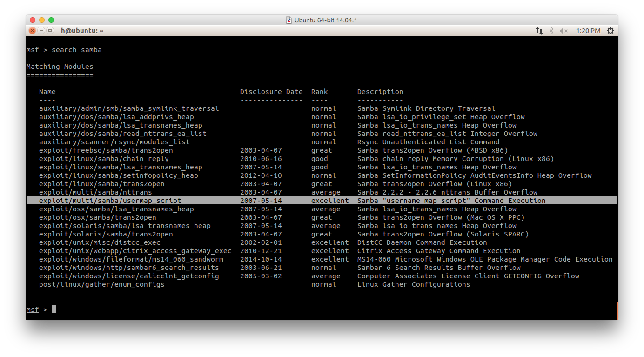
Task: Click post/linux/gather/enum_configs module name
Action: click(102, 284)
